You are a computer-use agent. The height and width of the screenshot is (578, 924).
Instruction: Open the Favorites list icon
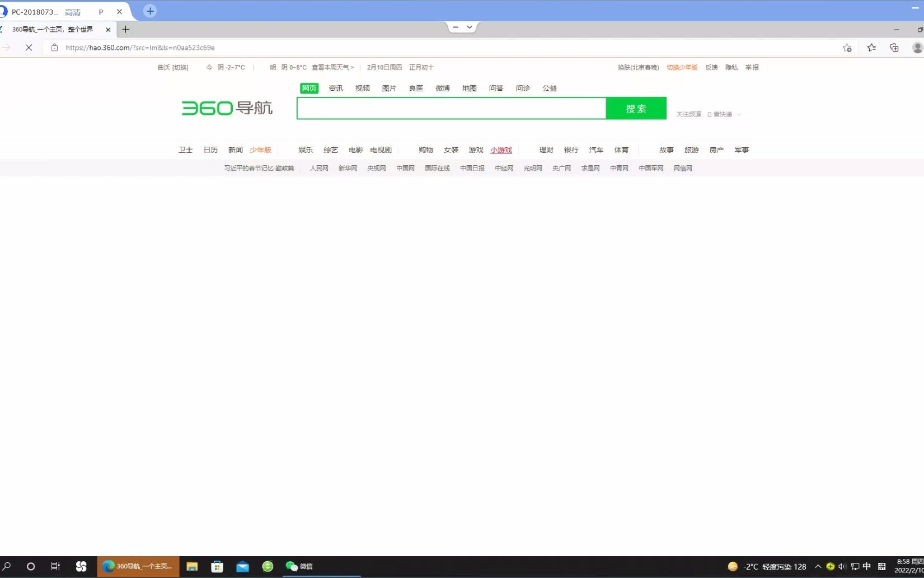871,48
